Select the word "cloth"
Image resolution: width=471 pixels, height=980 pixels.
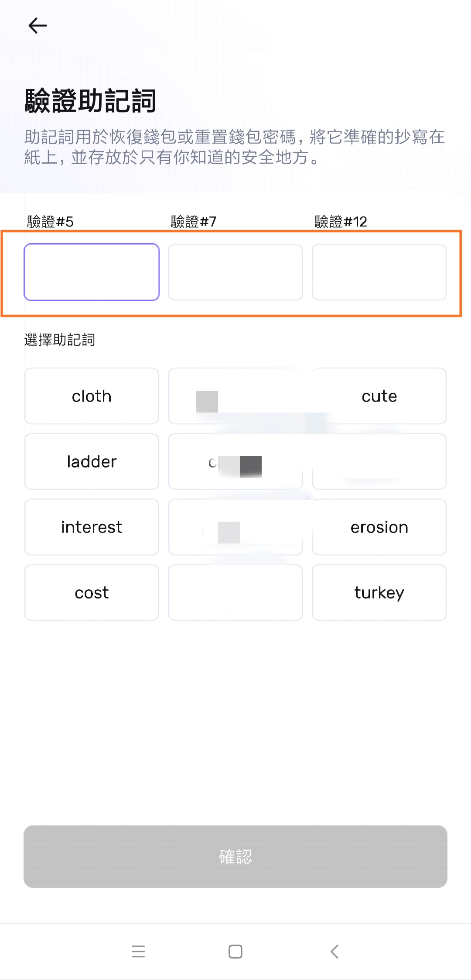click(91, 396)
